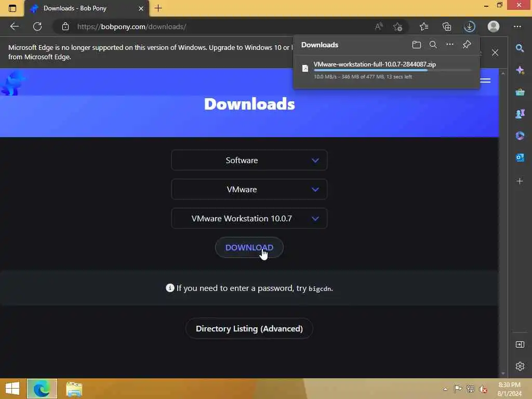Reload the page with refresh icon
Image resolution: width=532 pixels, height=399 pixels.
tap(37, 26)
